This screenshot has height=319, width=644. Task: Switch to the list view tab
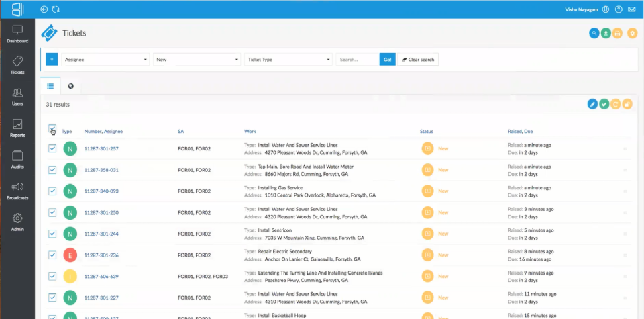[50, 86]
